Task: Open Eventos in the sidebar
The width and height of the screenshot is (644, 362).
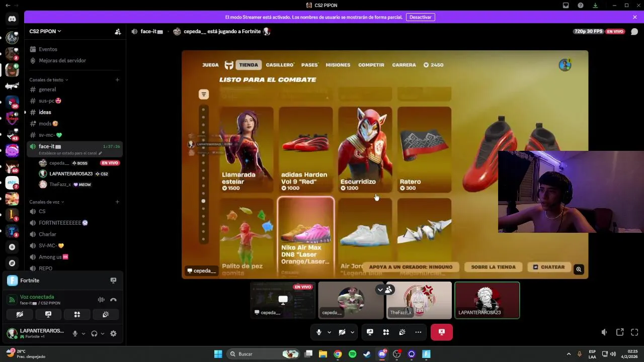Action: 74,49
